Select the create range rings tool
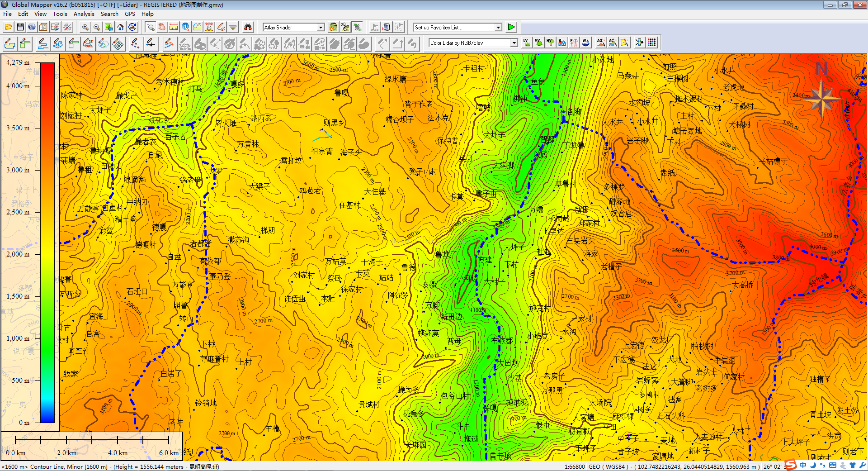Image resolution: width=868 pixels, height=471 pixels. pyautogui.click(x=104, y=43)
